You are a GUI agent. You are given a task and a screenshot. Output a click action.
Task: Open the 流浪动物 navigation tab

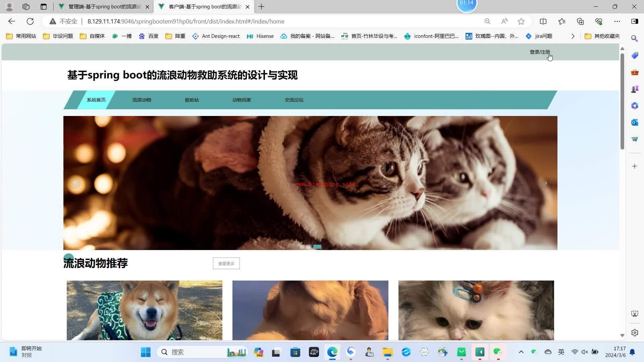[x=142, y=100]
